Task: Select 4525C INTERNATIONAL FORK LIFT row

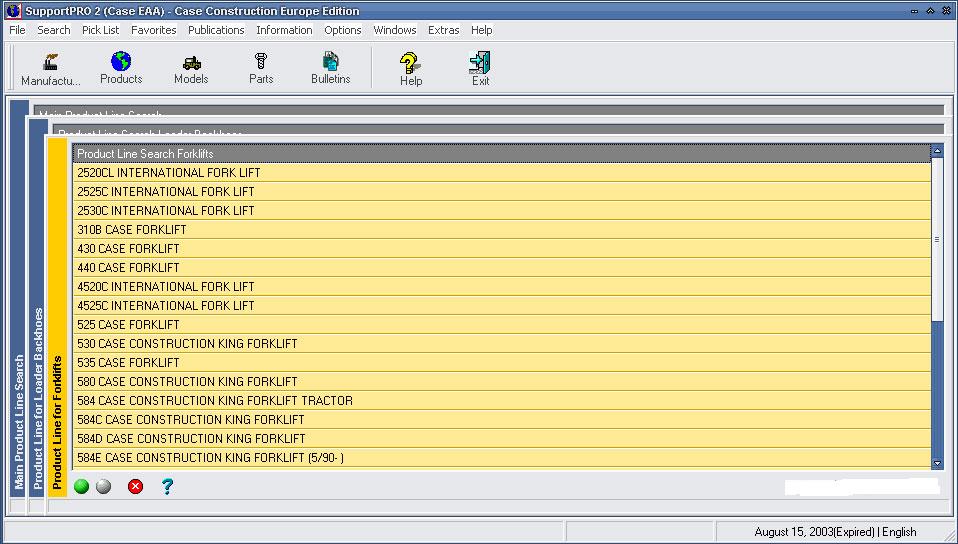Action: tap(502, 305)
